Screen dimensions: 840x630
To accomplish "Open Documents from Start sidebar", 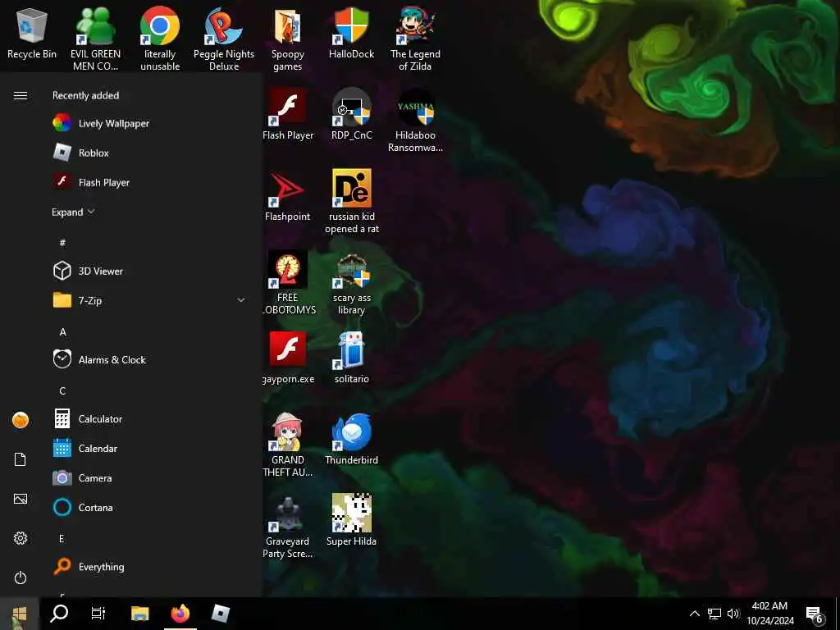I will point(21,459).
